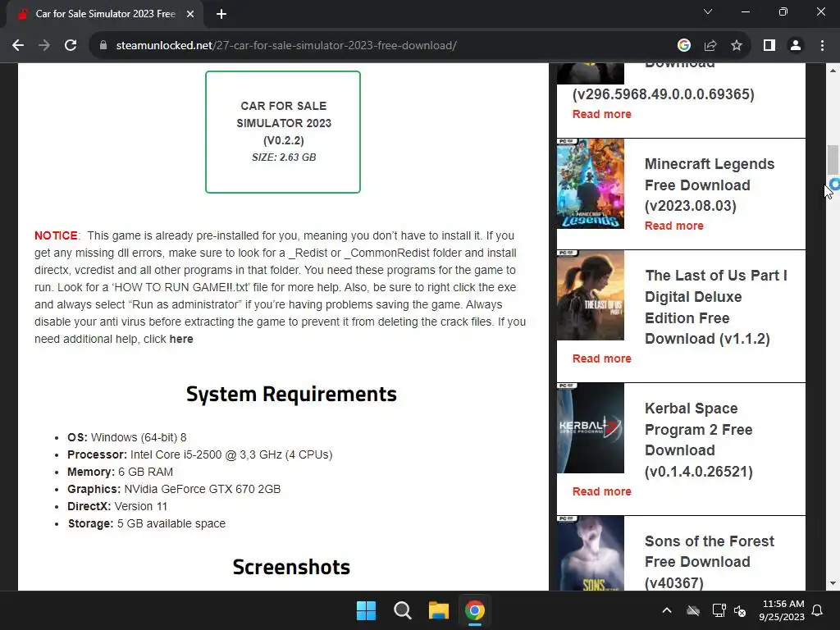
Task: Close the Car for Sale Simulator tab
Action: coord(190,15)
